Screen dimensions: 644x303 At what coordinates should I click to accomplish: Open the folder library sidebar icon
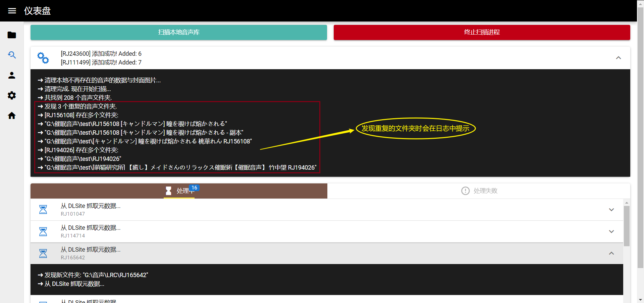[x=12, y=35]
